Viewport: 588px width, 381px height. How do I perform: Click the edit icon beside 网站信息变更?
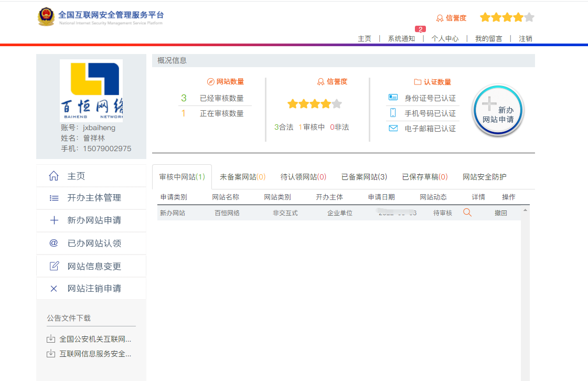(53, 266)
